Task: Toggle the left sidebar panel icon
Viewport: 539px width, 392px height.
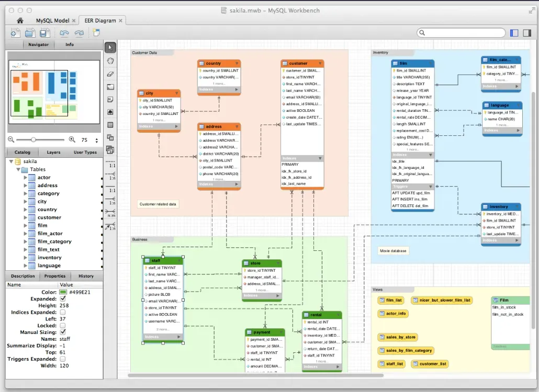Action: pyautogui.click(x=514, y=33)
